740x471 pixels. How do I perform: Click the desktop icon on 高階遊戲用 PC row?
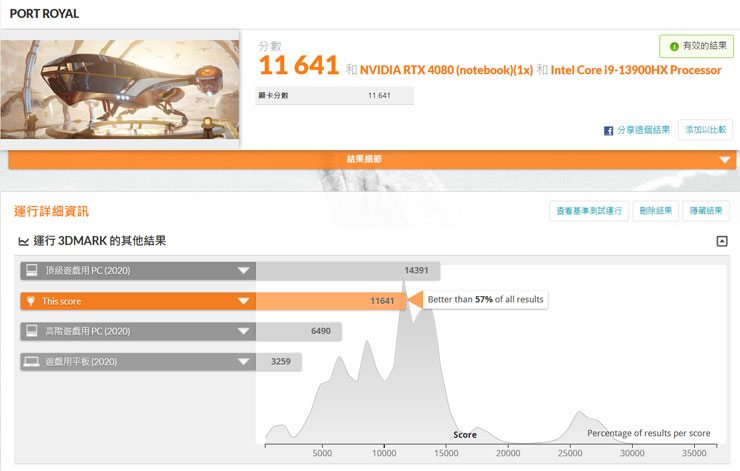point(32,331)
